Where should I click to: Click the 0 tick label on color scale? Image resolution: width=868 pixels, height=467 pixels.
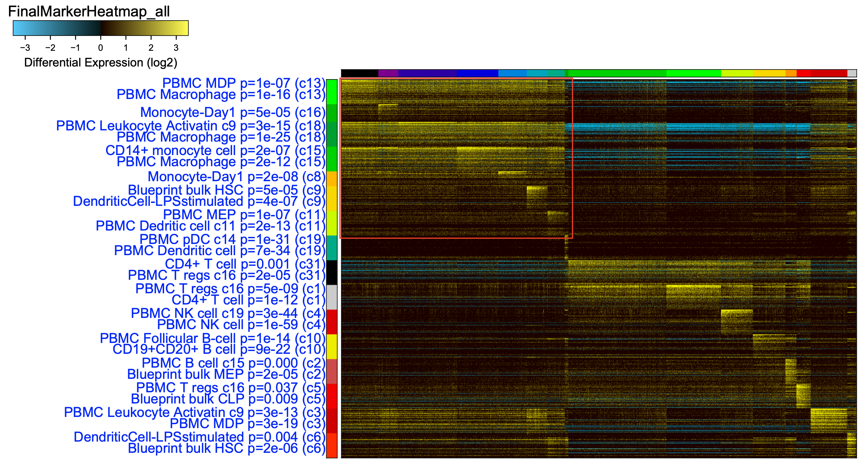click(x=101, y=48)
